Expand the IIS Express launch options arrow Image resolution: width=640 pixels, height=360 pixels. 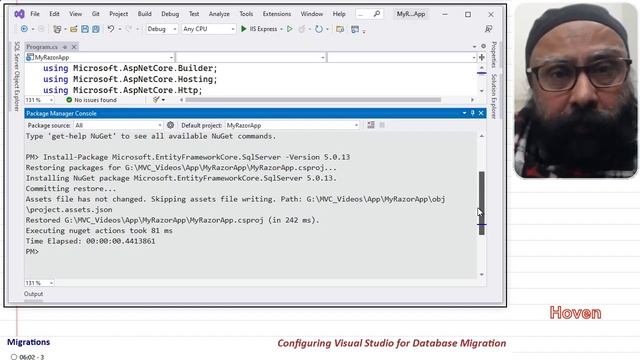coord(281,29)
